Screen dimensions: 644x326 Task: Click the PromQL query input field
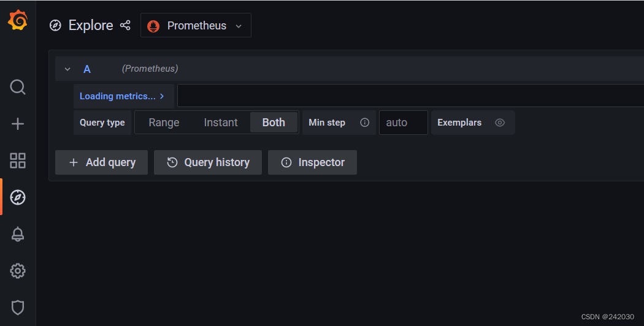[x=410, y=96]
